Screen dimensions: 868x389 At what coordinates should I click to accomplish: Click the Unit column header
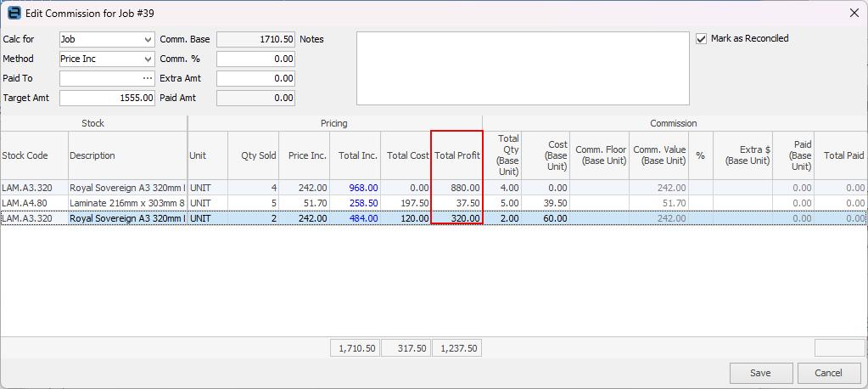tap(208, 155)
